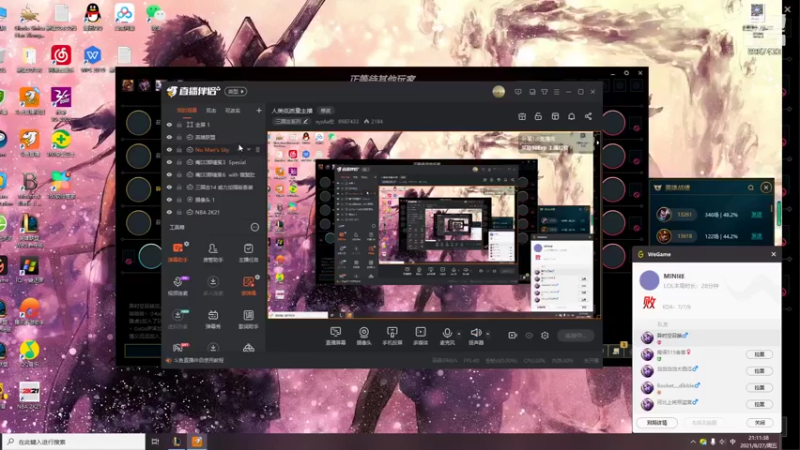Image resolution: width=800 pixels, height=450 pixels.
Task: Toggle the preview eye icon beside settings gear
Action: point(529,335)
